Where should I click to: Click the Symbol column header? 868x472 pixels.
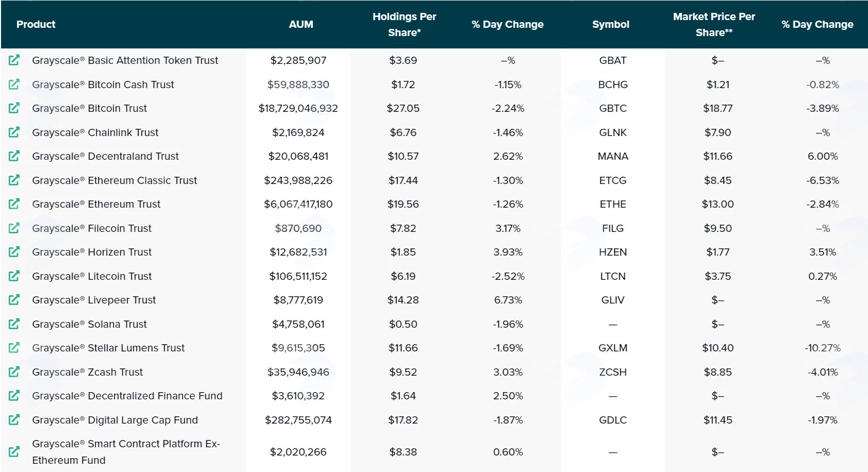click(611, 24)
